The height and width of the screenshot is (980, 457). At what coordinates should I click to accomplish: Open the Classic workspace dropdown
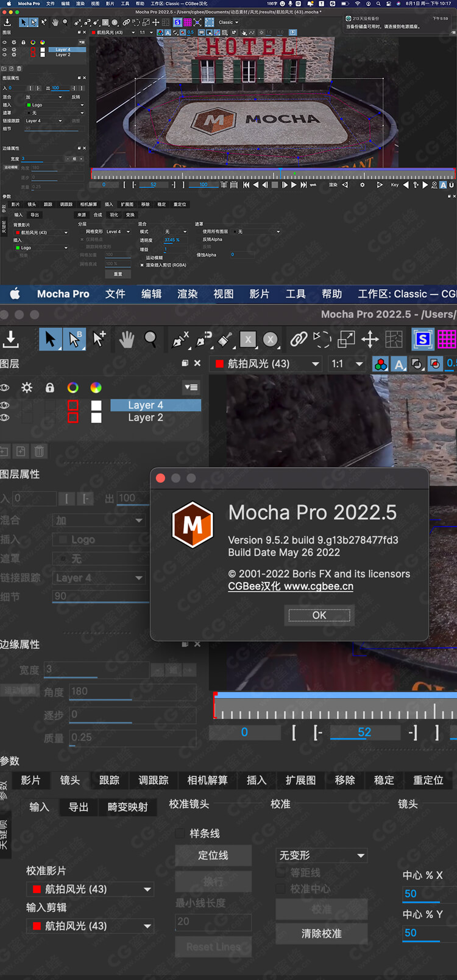pos(228,23)
